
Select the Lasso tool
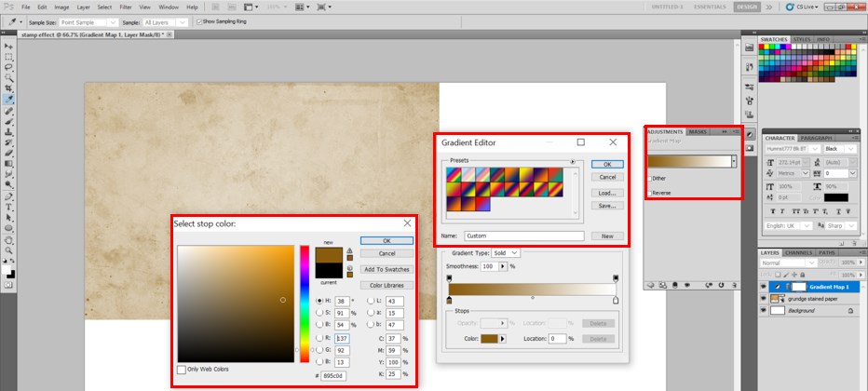coord(8,67)
